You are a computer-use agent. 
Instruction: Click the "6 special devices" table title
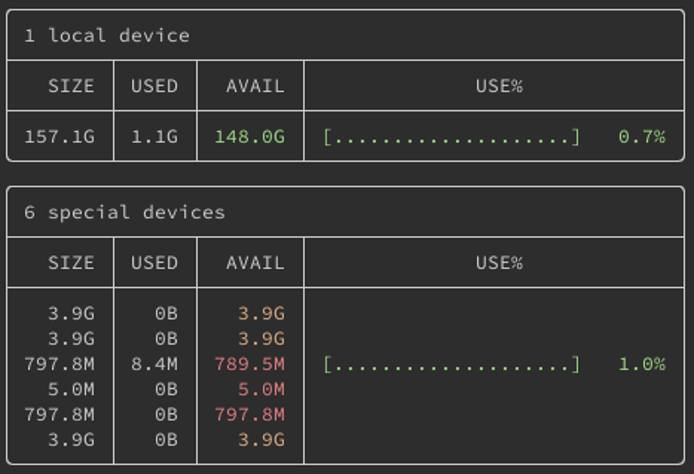click(x=124, y=213)
